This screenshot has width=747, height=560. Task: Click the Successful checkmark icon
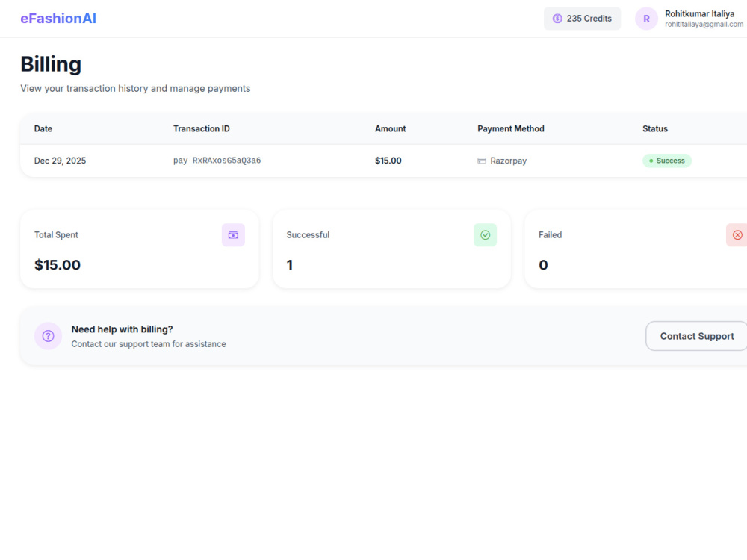485,234
